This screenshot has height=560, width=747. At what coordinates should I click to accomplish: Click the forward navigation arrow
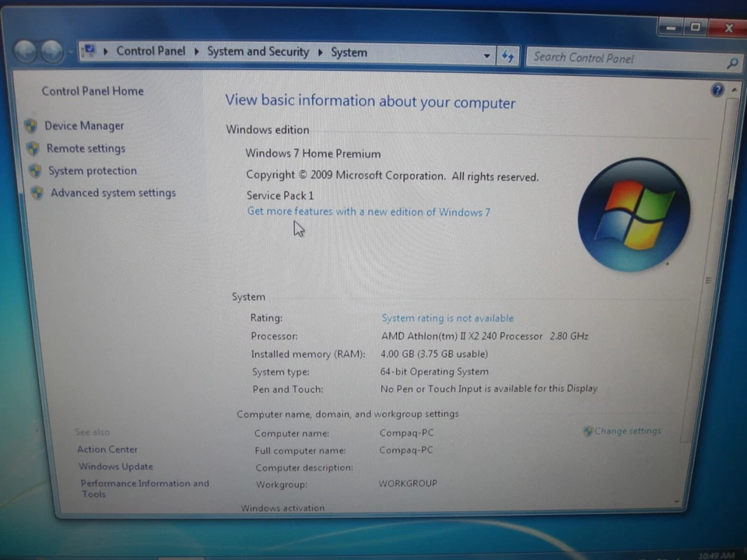pos(51,51)
